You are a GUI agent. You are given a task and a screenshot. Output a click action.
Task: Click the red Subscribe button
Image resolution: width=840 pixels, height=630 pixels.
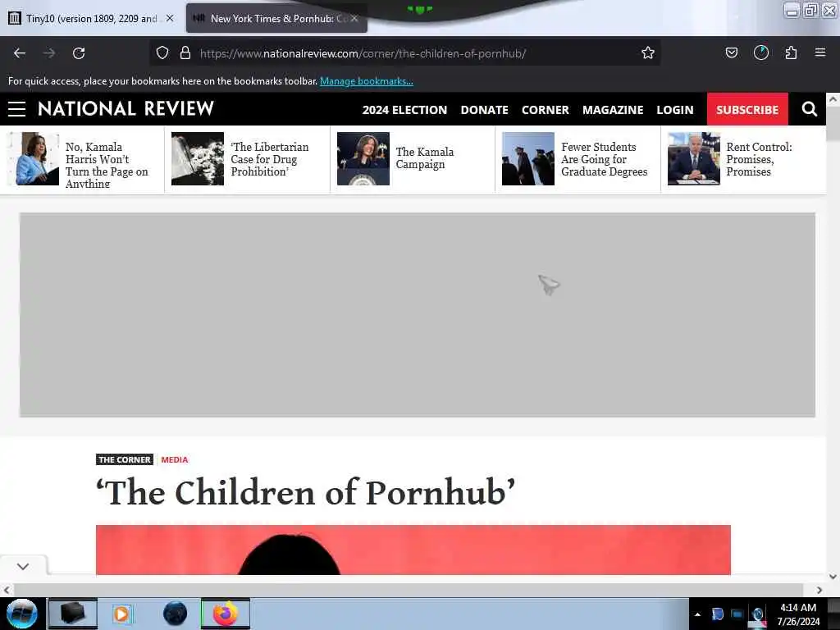[747, 109]
